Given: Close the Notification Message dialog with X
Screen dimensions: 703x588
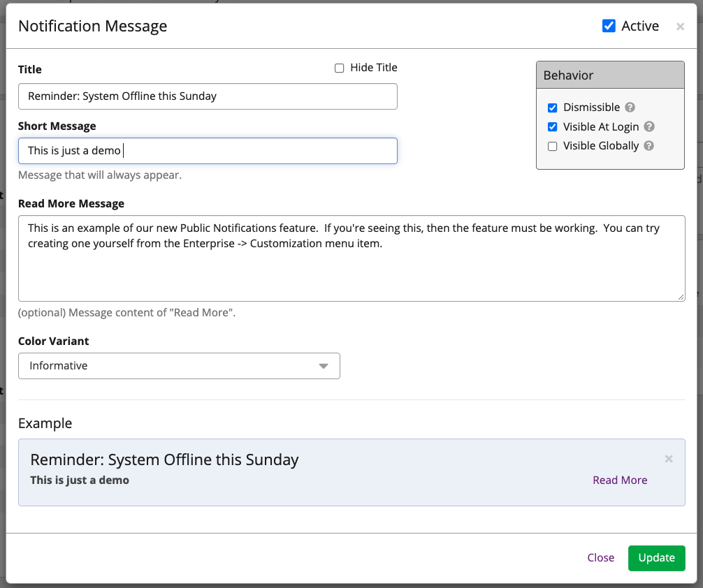Looking at the screenshot, I should point(680,27).
